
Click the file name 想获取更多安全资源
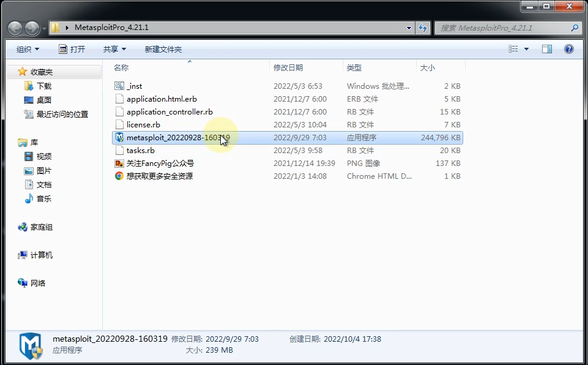click(x=160, y=176)
